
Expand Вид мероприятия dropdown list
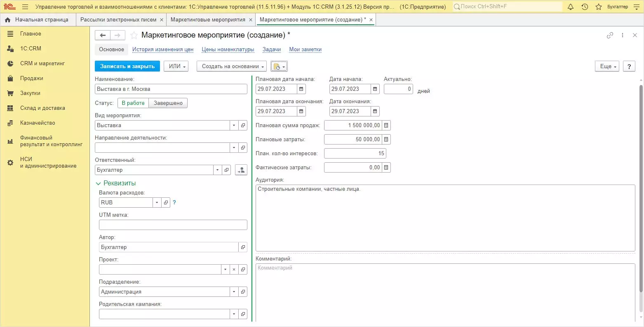tap(234, 125)
